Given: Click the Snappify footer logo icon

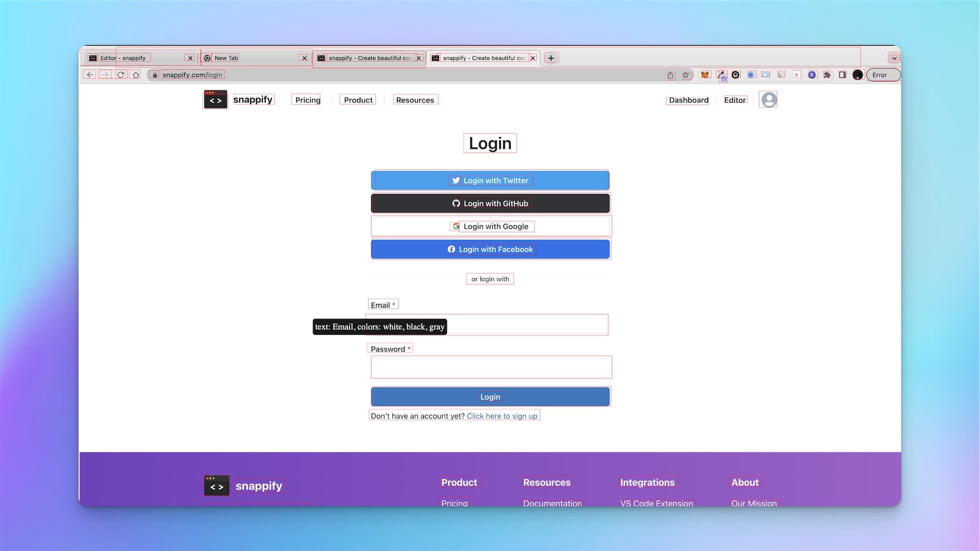Looking at the screenshot, I should (216, 485).
